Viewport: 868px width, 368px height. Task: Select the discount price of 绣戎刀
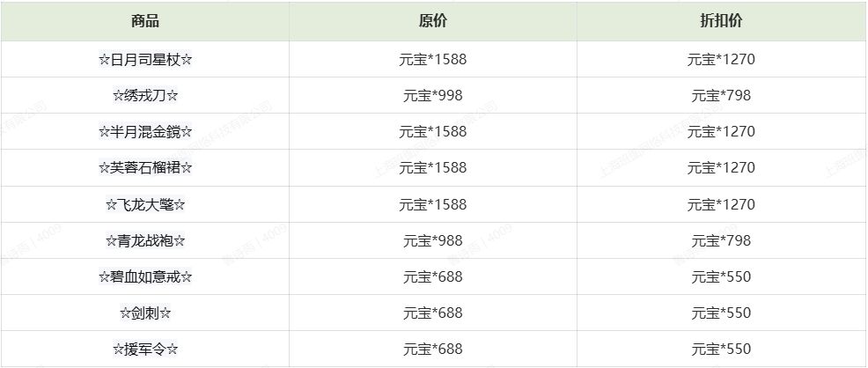click(721, 95)
